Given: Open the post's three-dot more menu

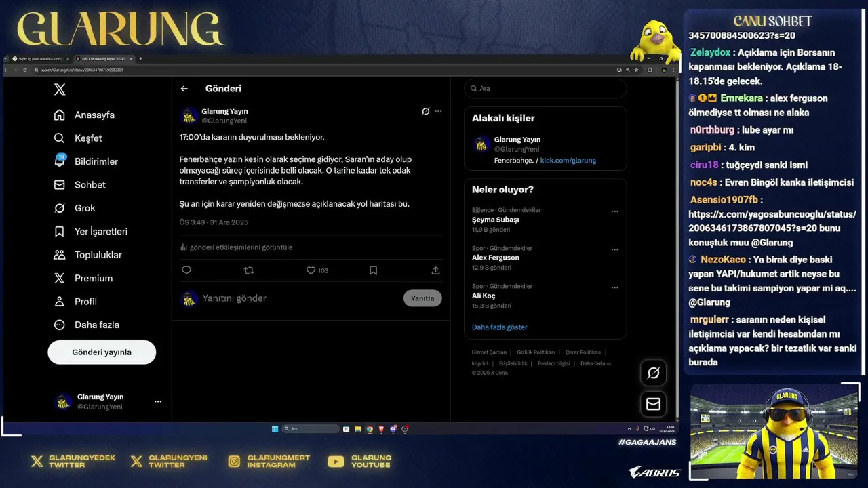Looking at the screenshot, I should pos(438,111).
